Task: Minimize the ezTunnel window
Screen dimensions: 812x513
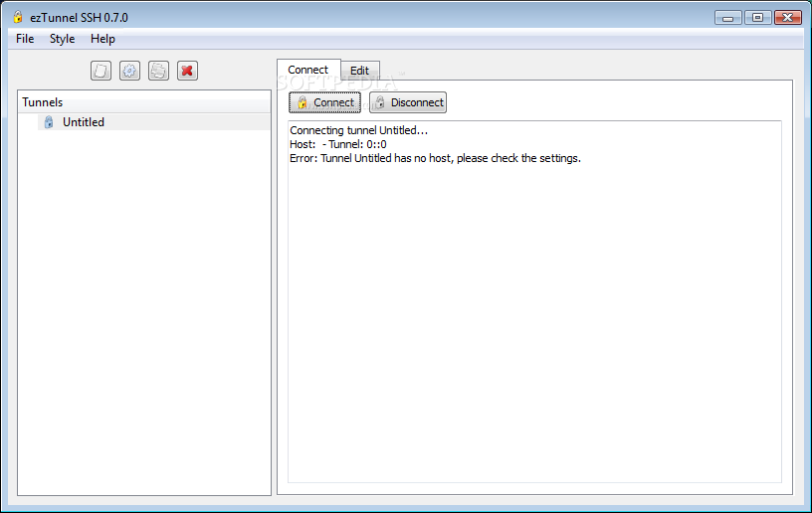Action: point(728,18)
